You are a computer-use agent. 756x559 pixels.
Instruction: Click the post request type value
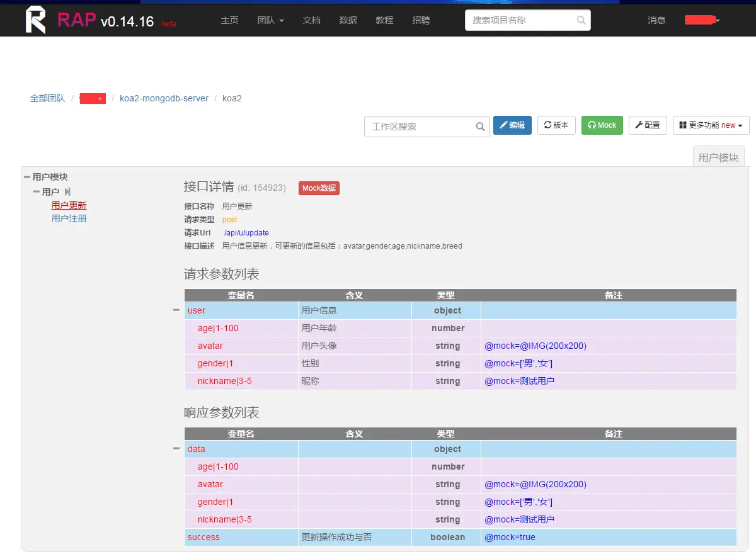(x=229, y=220)
